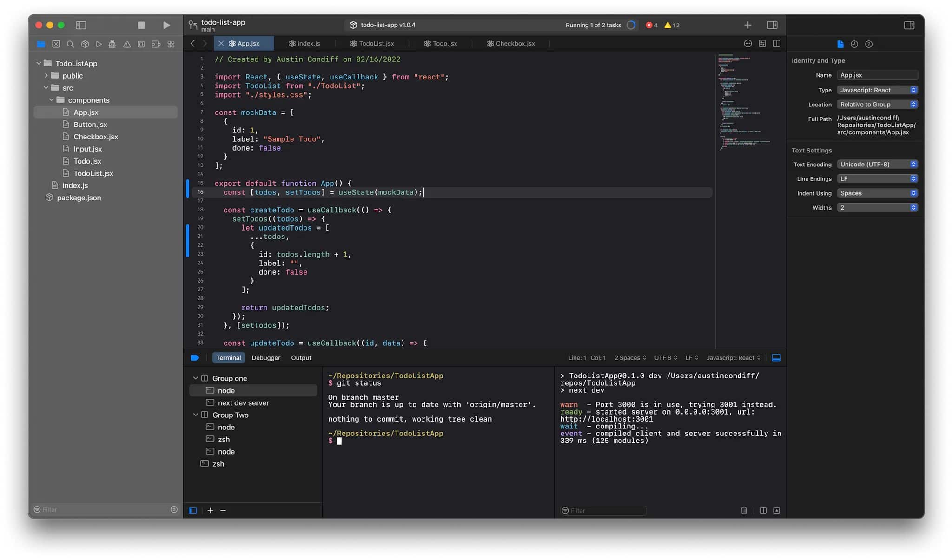Toggle the terminal list sidebar
This screenshot has width=952, height=560.
(x=192, y=510)
